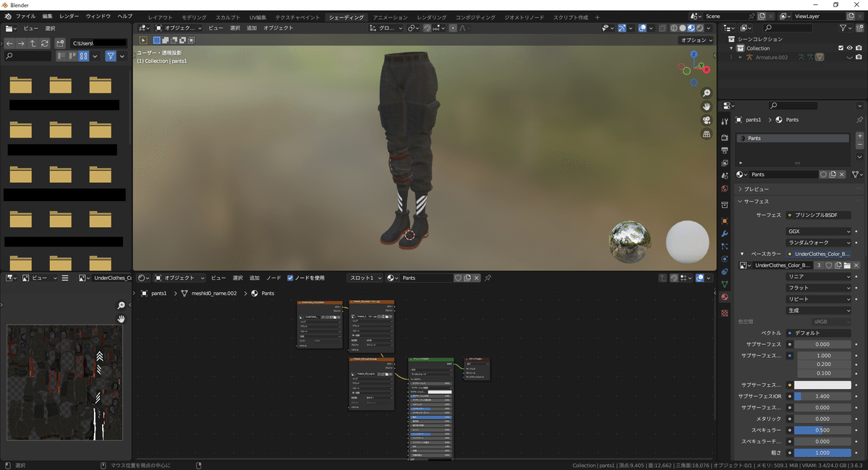
Task: Click the プリンシプルBSDF surface shader button
Action: 817,215
